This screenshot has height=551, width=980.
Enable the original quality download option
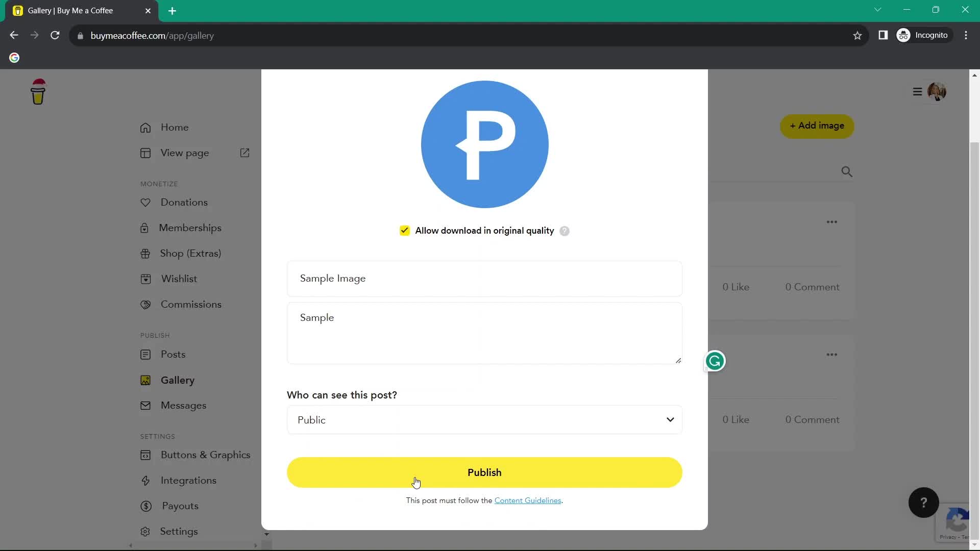click(405, 231)
